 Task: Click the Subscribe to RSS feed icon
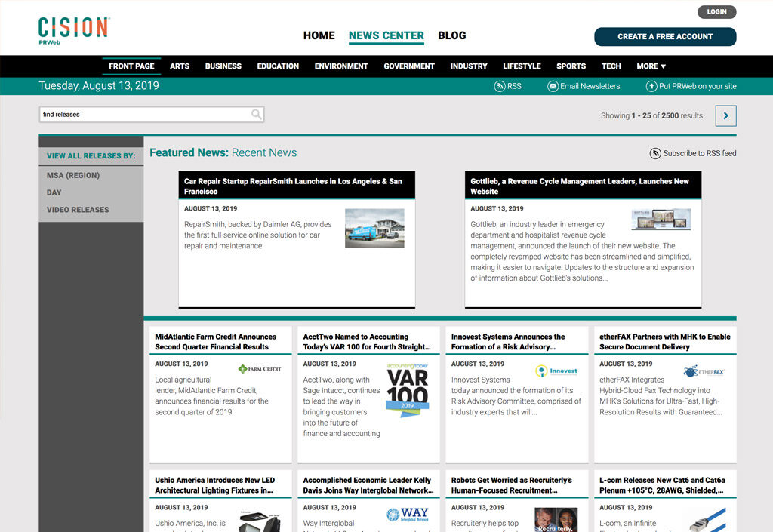pos(655,154)
